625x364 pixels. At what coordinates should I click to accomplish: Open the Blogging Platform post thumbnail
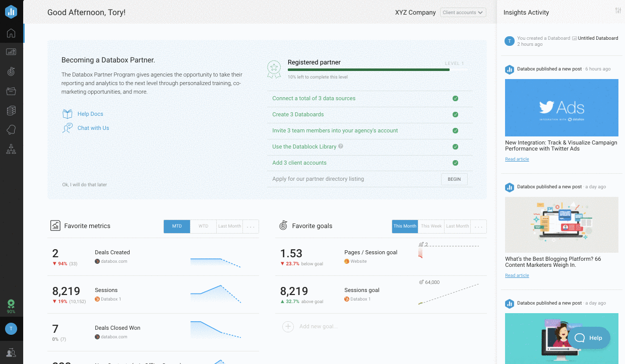tap(561, 225)
